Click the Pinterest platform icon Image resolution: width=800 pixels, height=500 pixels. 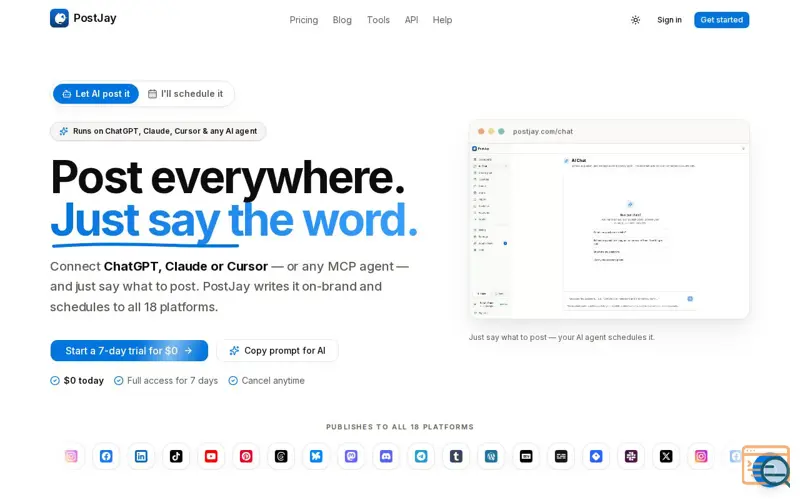(x=246, y=456)
